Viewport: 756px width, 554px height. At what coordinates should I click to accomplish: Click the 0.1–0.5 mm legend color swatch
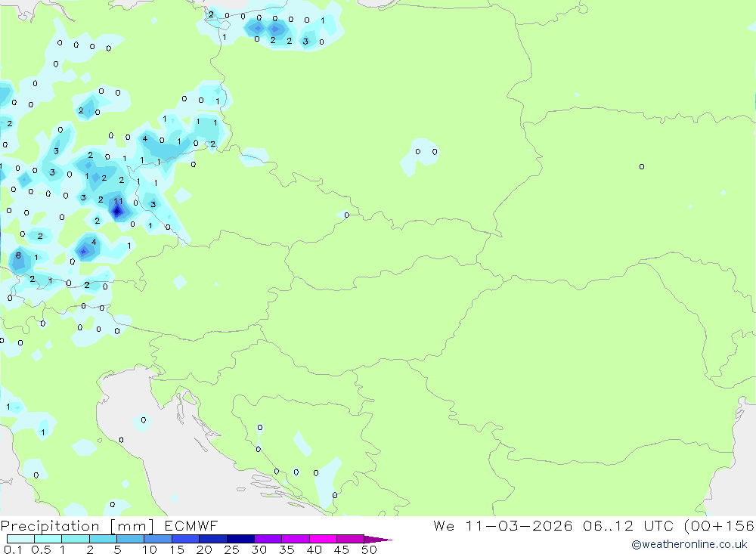[x=20, y=539]
